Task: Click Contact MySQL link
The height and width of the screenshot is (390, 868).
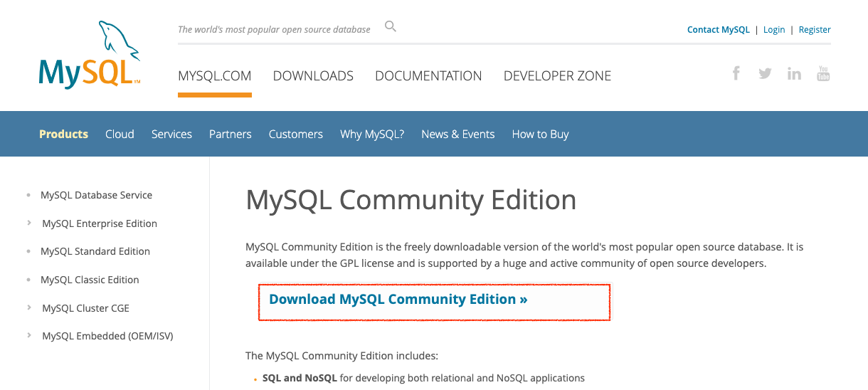Action: [x=719, y=30]
